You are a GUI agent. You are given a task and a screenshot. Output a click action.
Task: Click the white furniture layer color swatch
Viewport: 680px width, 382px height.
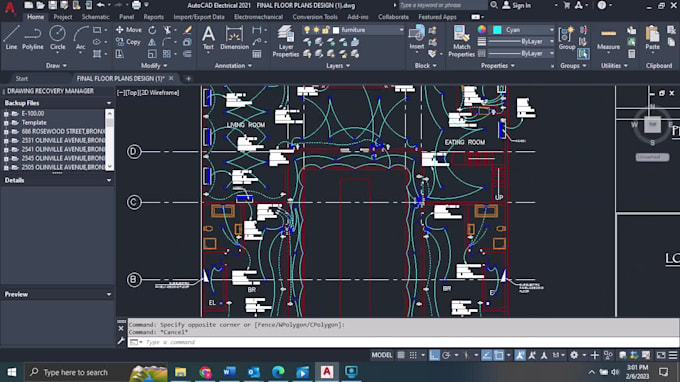pos(336,30)
